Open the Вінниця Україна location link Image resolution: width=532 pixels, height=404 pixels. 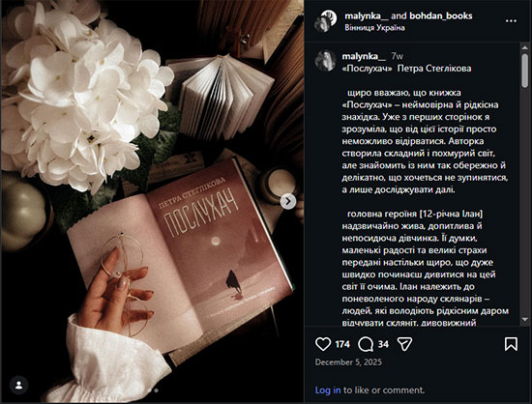click(374, 28)
